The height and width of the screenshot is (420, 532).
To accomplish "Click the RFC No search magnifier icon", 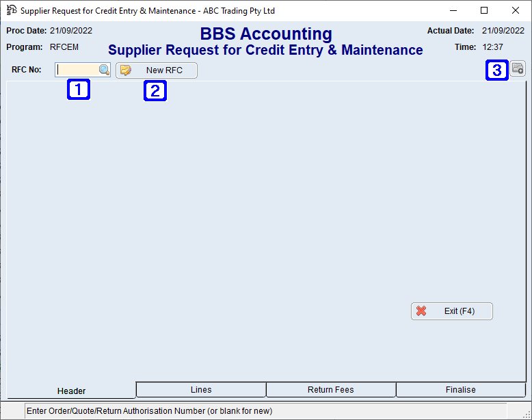I will [x=104, y=70].
